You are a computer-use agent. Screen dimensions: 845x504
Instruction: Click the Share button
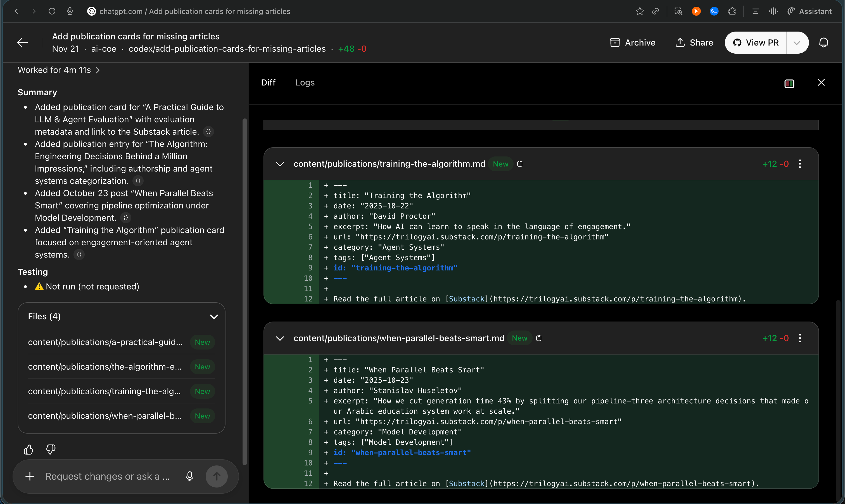pyautogui.click(x=694, y=42)
